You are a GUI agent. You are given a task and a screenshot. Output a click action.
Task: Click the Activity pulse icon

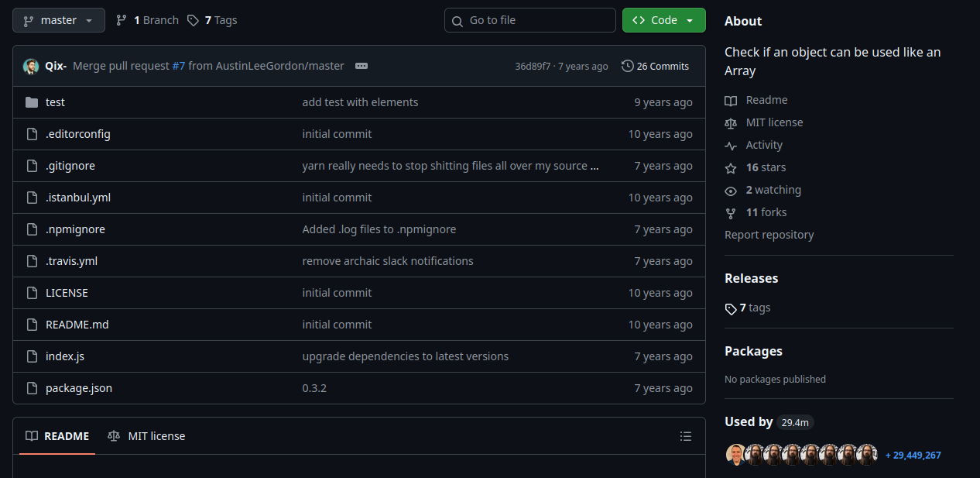click(x=731, y=146)
